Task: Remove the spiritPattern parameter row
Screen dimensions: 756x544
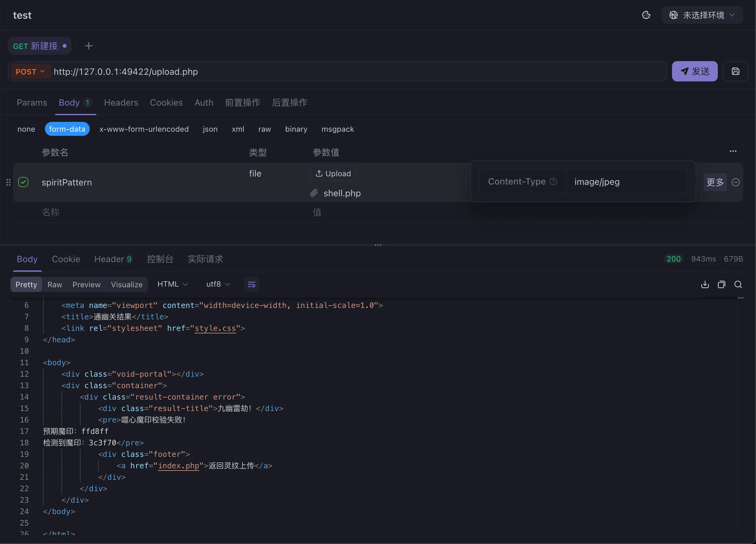Action: click(736, 182)
